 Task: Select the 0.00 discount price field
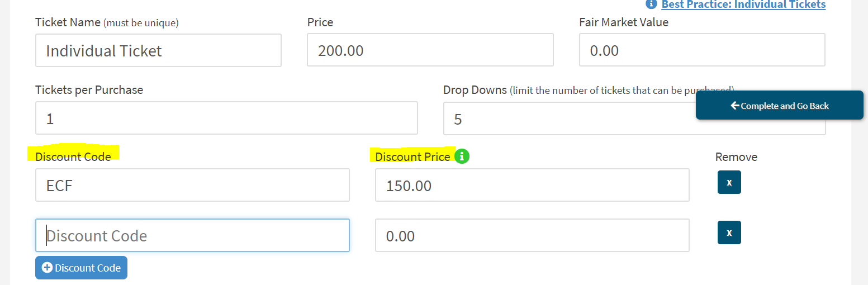(532, 235)
